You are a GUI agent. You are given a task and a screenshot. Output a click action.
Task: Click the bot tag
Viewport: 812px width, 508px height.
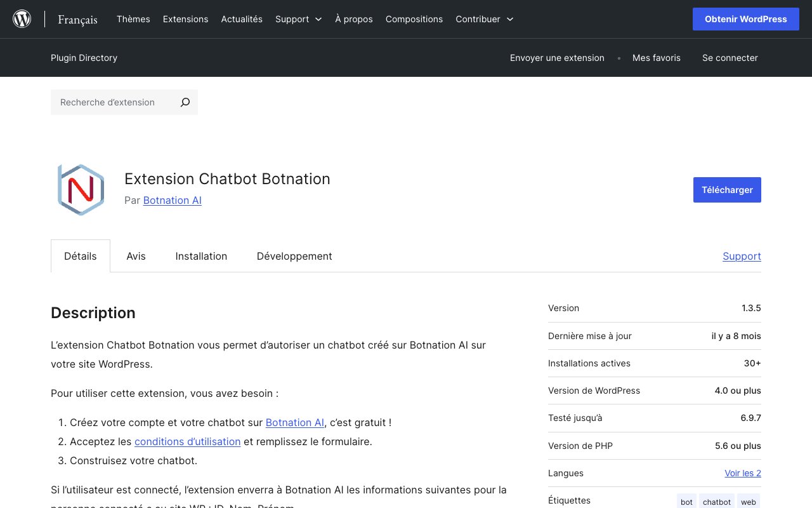[x=686, y=502]
